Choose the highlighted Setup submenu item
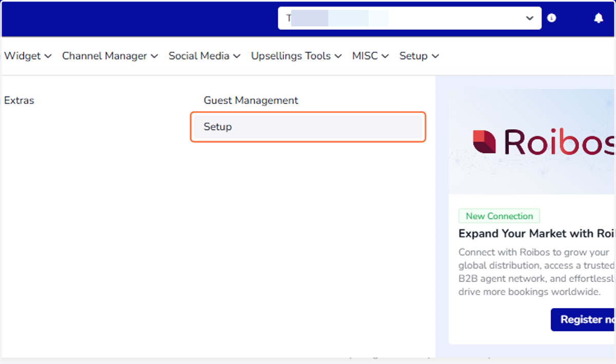The image size is (616, 364). pyautogui.click(x=308, y=127)
